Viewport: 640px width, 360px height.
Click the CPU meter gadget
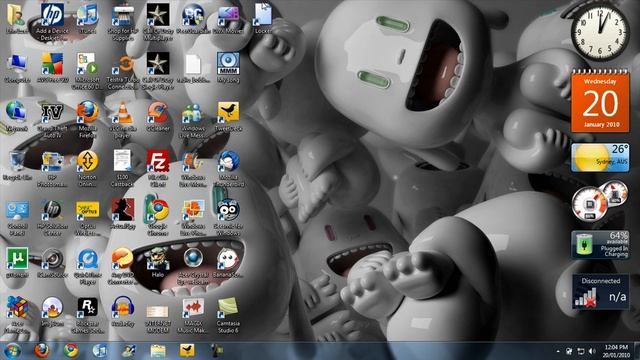599,202
